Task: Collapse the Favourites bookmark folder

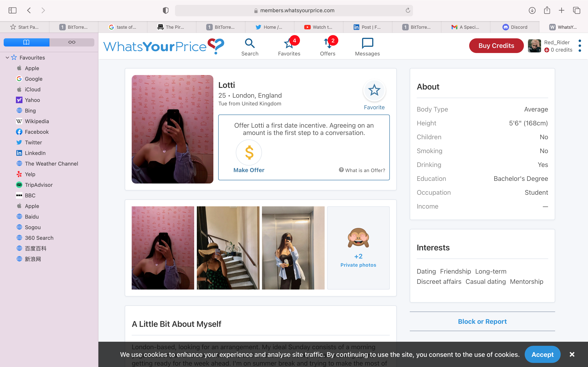Action: [7, 57]
